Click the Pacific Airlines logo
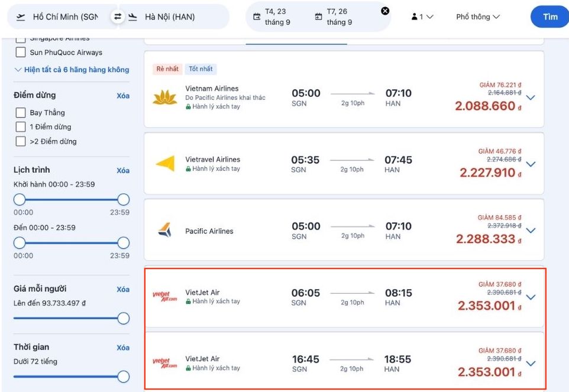 point(165,230)
